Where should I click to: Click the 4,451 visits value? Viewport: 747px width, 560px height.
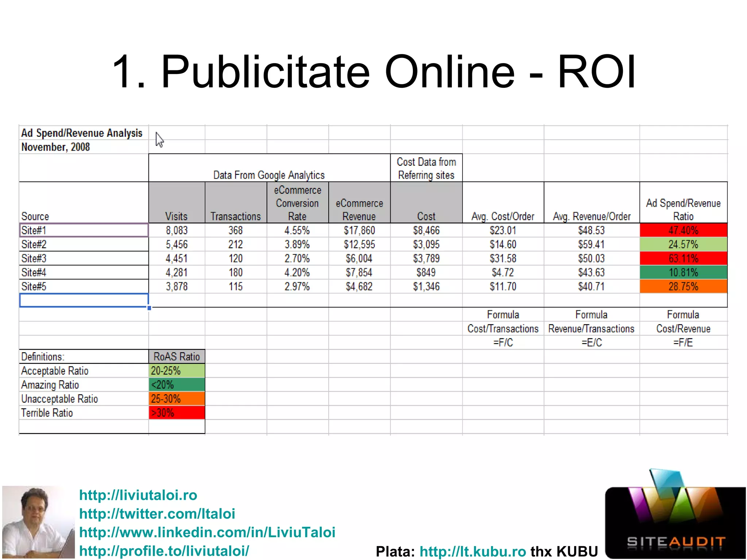(177, 258)
